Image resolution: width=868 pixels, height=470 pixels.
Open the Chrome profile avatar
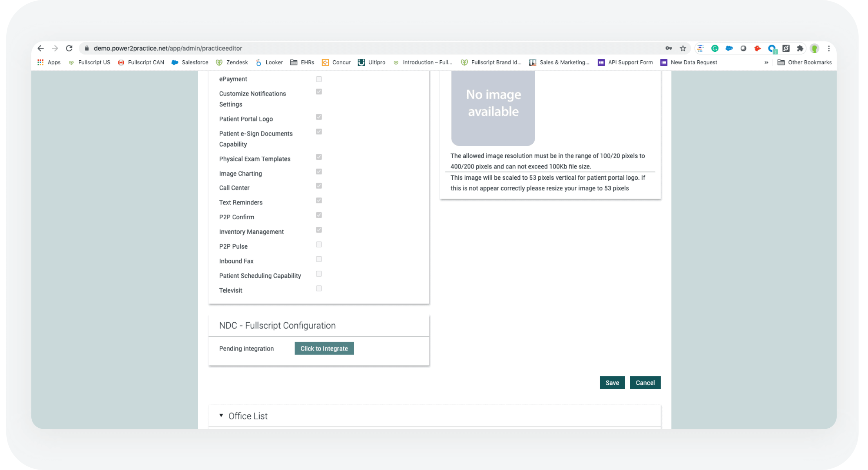coord(814,48)
